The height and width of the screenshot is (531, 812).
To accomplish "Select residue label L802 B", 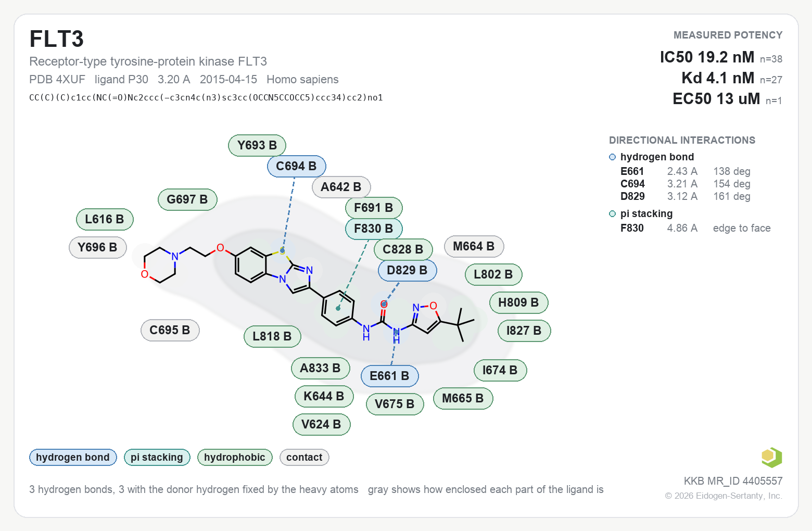I will [493, 274].
